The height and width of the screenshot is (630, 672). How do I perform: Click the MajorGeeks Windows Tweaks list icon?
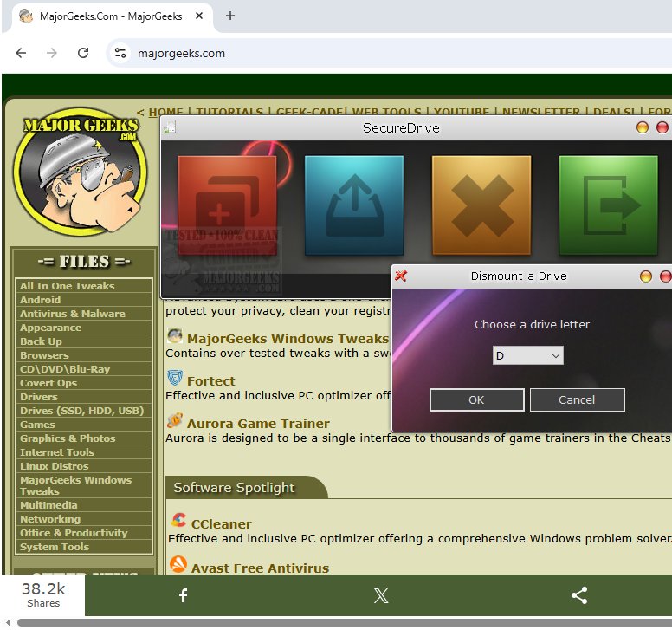point(174,336)
